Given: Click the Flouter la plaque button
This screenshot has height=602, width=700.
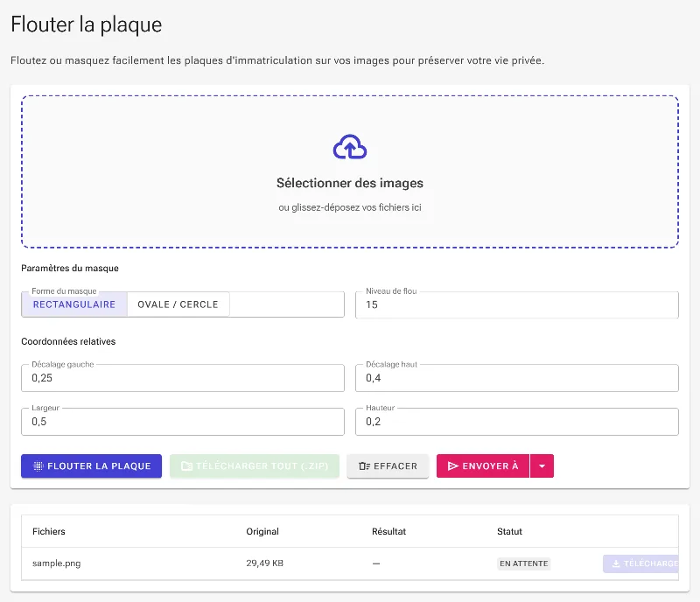Looking at the screenshot, I should tap(92, 466).
